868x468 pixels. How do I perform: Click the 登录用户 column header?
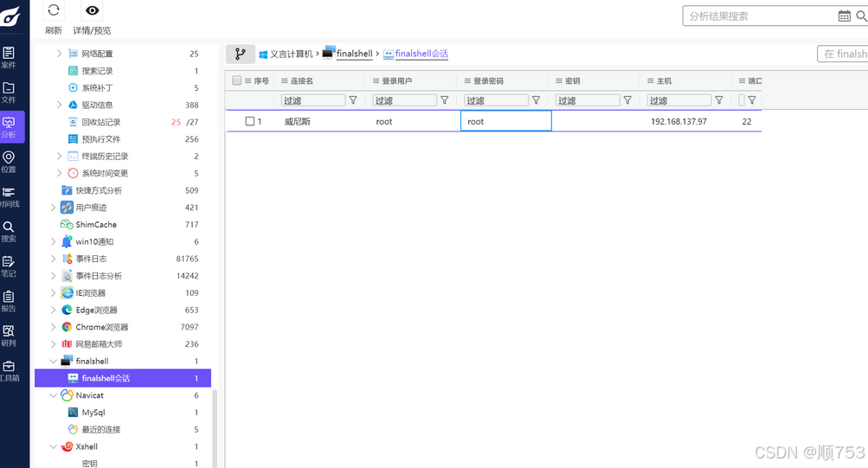(x=397, y=80)
